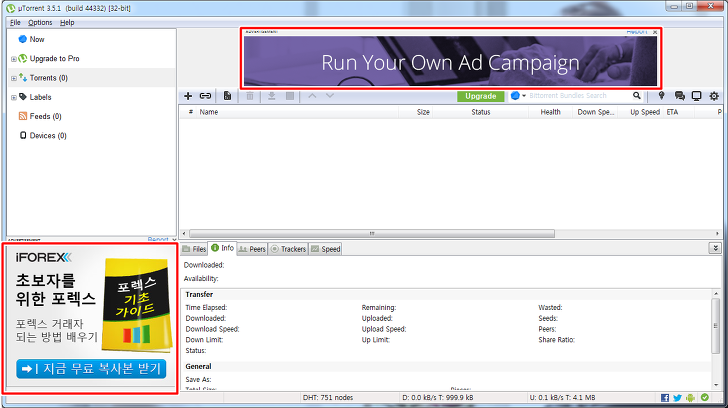Click the Add Torrent plus icon

click(188, 96)
